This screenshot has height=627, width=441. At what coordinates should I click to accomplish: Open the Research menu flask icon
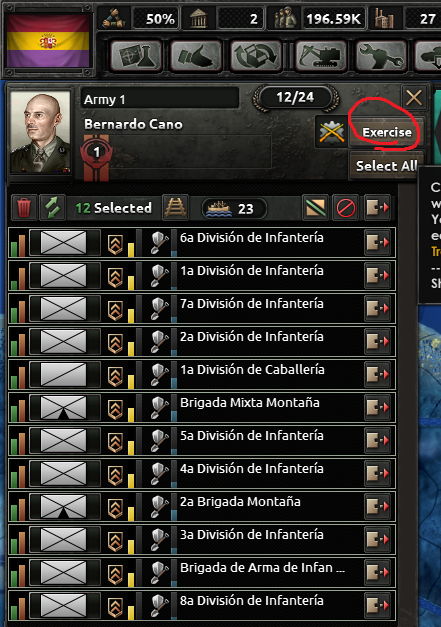pyautogui.click(x=136, y=56)
